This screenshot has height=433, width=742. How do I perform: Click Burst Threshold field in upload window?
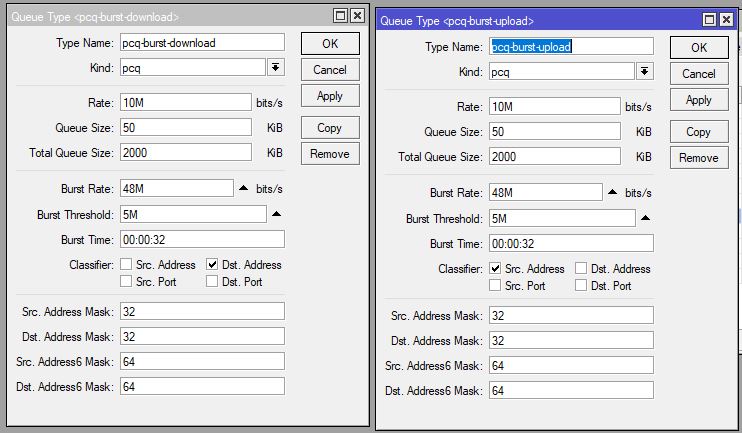562,219
